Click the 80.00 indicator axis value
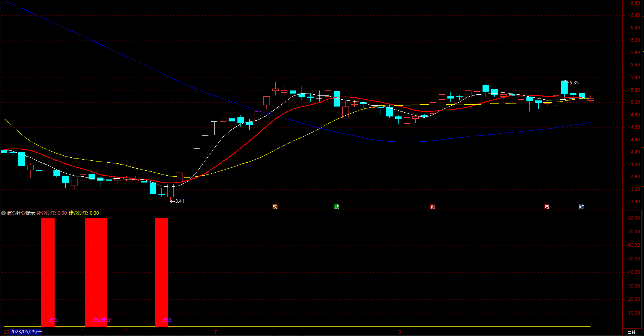The image size is (644, 336). pyautogui.click(x=634, y=218)
